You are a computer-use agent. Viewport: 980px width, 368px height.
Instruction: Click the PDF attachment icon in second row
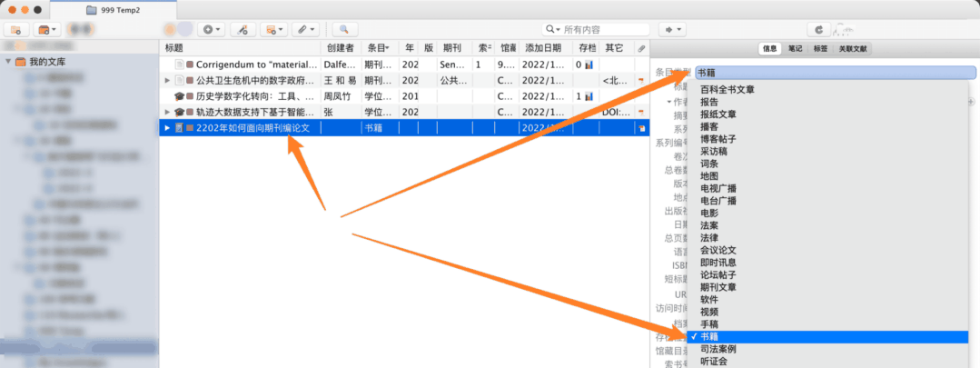point(641,80)
